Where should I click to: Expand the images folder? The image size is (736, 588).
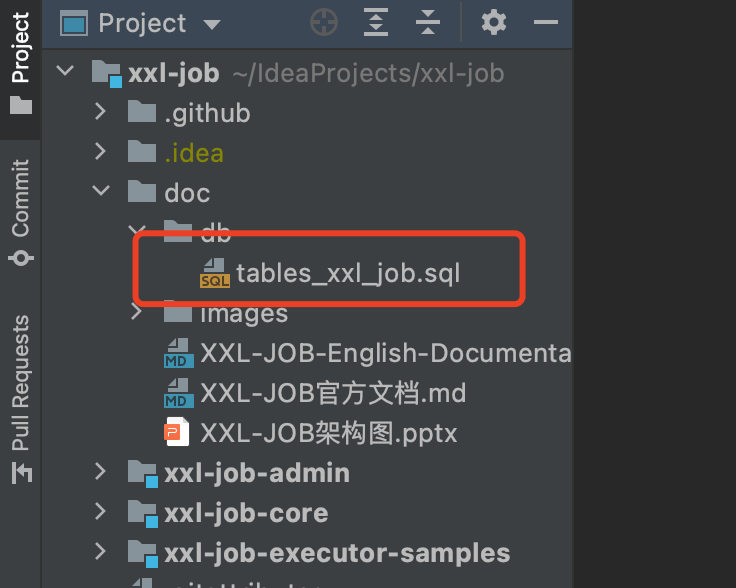coord(136,311)
